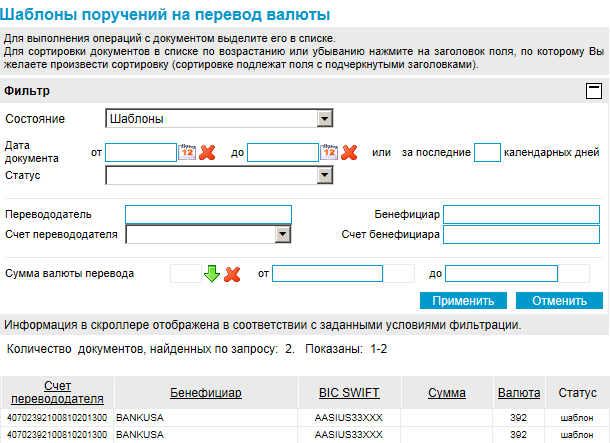Collapse the Фильтр panel with the minimize icon
Screen dimensions: 610x443
594,91
